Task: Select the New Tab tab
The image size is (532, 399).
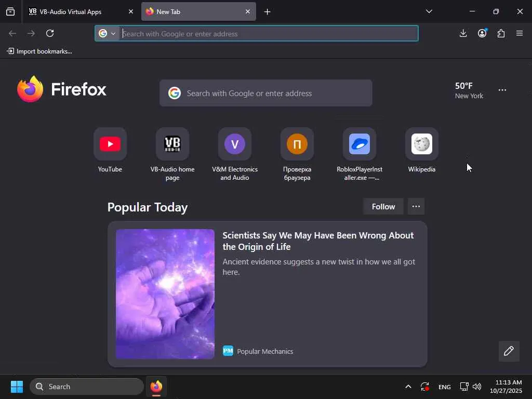Action: click(x=198, y=11)
